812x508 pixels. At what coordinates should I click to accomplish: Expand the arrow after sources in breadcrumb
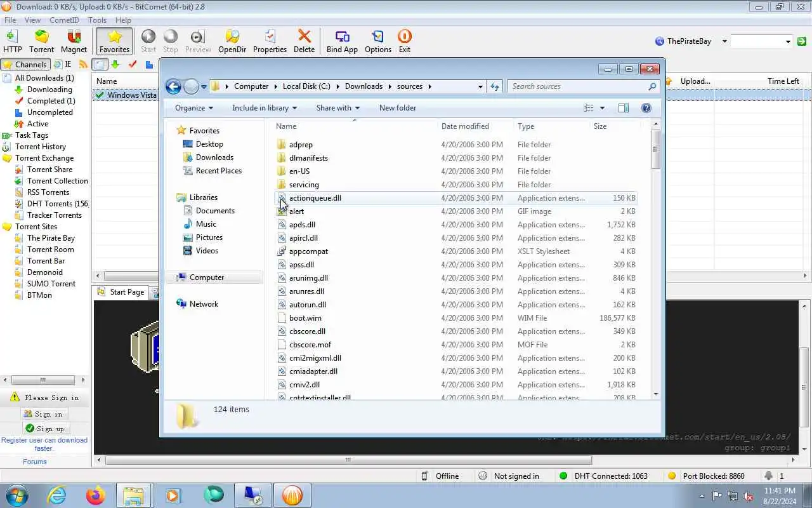coord(429,86)
